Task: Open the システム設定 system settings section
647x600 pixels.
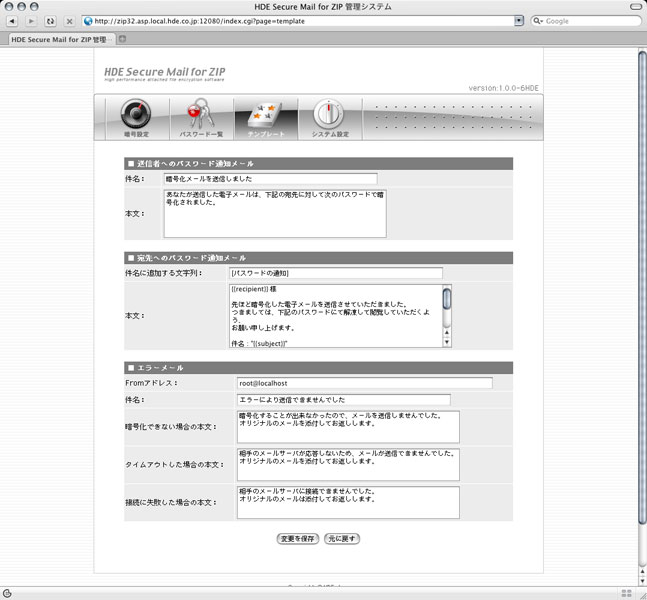Action: click(330, 118)
